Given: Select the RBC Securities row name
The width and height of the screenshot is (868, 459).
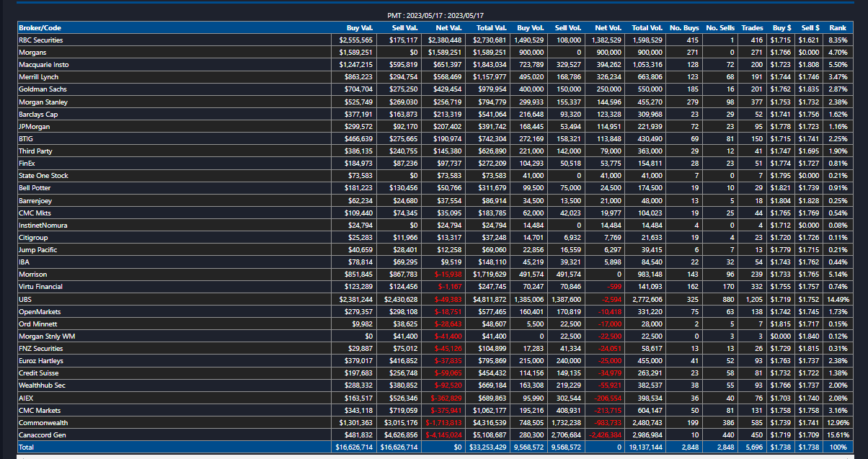Looking at the screenshot, I should point(40,40).
